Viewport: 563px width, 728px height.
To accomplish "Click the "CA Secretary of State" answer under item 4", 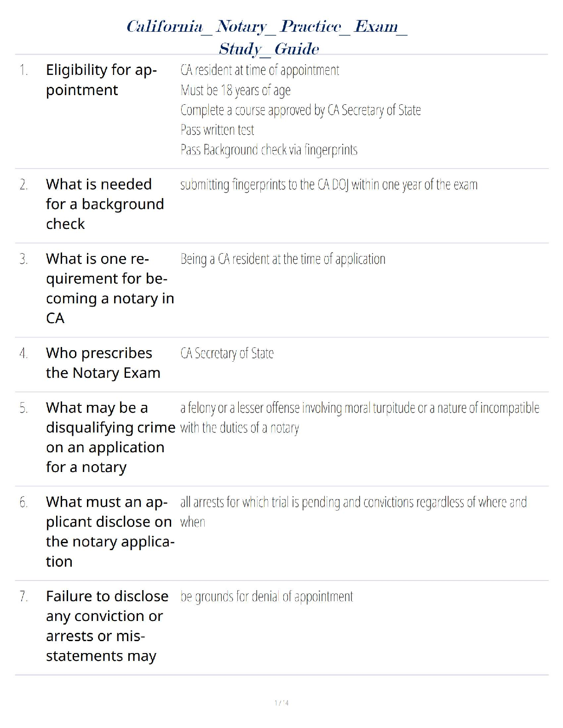I will tap(227, 353).
